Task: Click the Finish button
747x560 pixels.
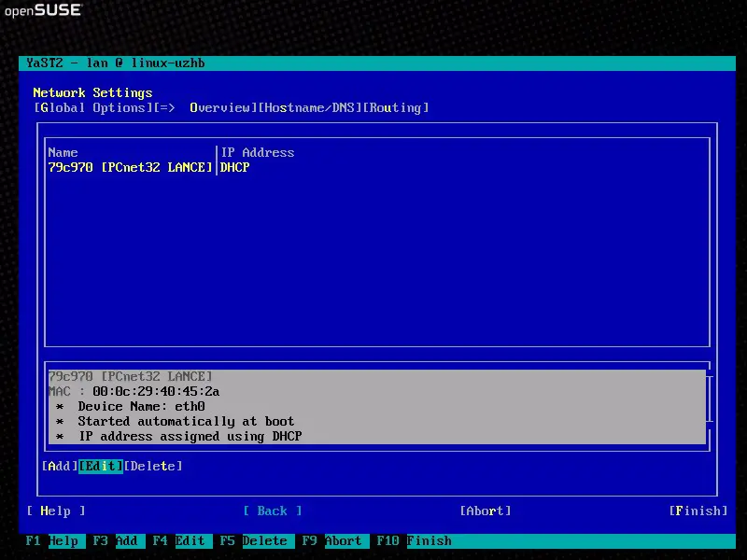Action: click(698, 511)
